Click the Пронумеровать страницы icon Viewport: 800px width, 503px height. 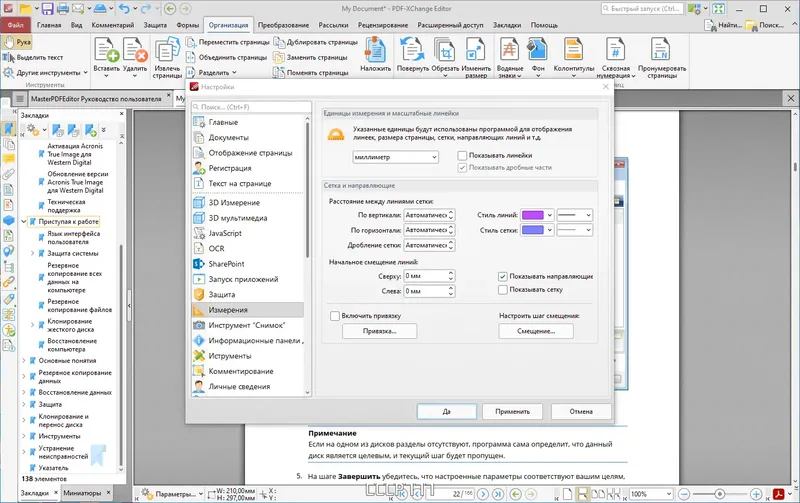[x=661, y=50]
